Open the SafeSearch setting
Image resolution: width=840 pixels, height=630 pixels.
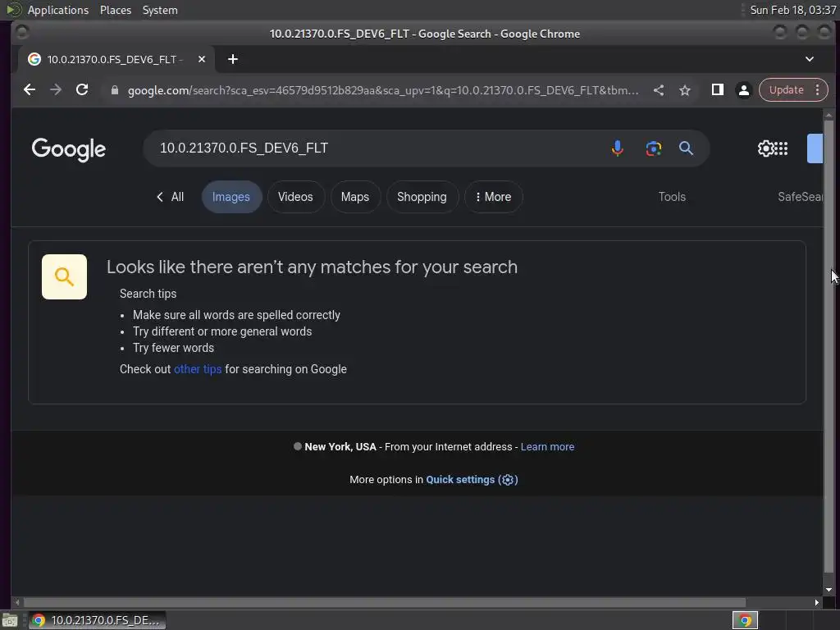coord(801,197)
